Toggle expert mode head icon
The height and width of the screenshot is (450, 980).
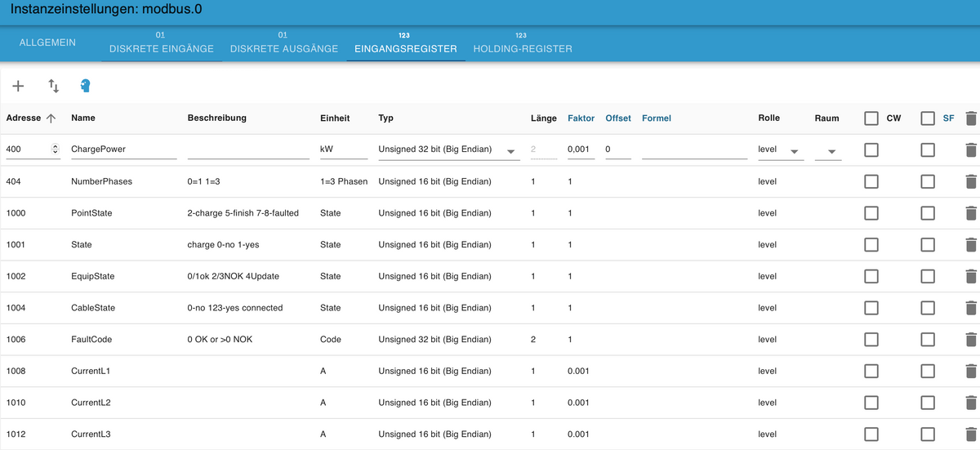click(x=85, y=85)
